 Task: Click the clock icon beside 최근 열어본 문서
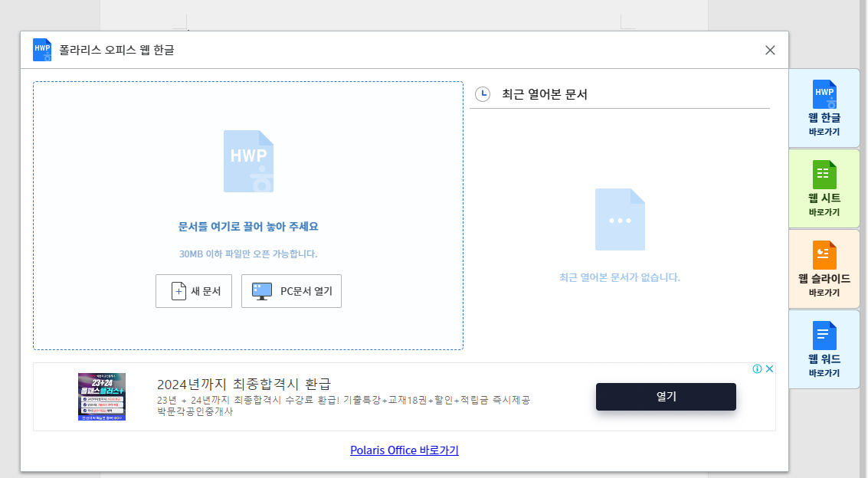(x=483, y=94)
